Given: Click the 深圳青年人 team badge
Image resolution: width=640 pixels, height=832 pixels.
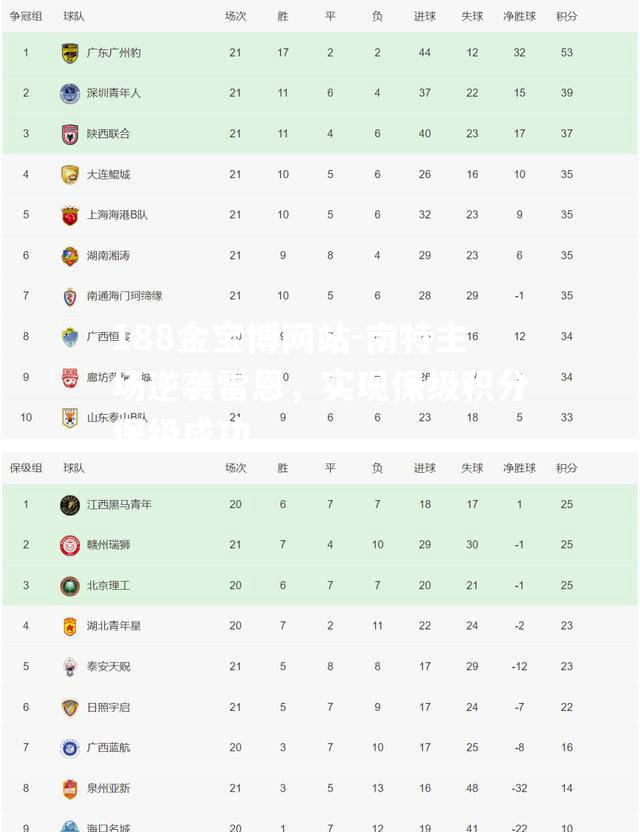Looking at the screenshot, I should coord(70,93).
